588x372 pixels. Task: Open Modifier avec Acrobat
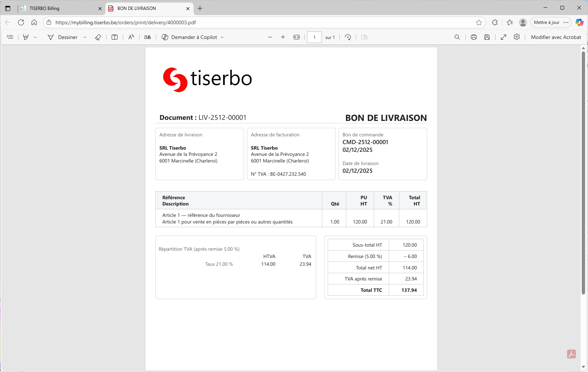556,37
